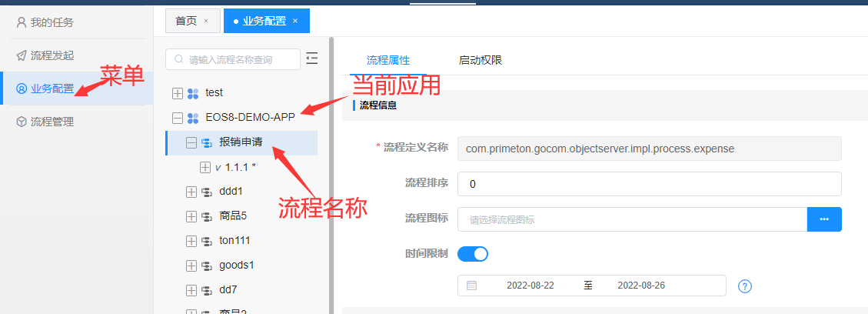868x314 pixels.
Task: Open 业务配置 in sidebar menu
Action: tap(52, 89)
